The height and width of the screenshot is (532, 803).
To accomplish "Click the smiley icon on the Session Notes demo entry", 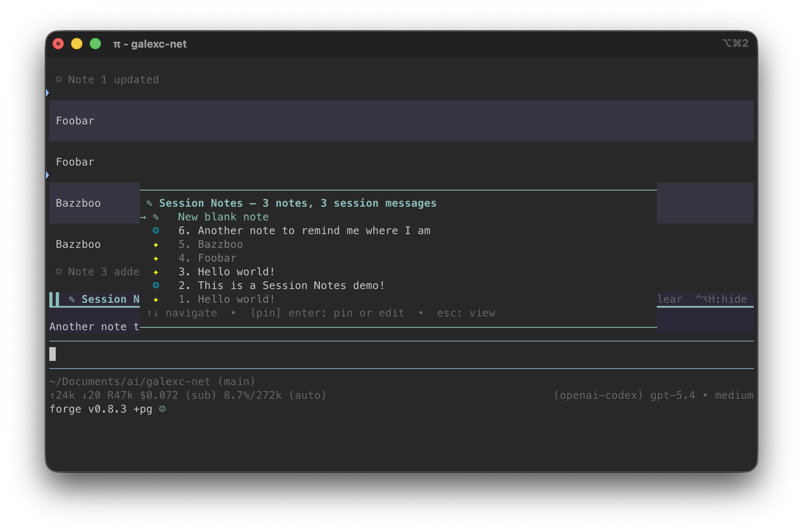I will [x=156, y=285].
